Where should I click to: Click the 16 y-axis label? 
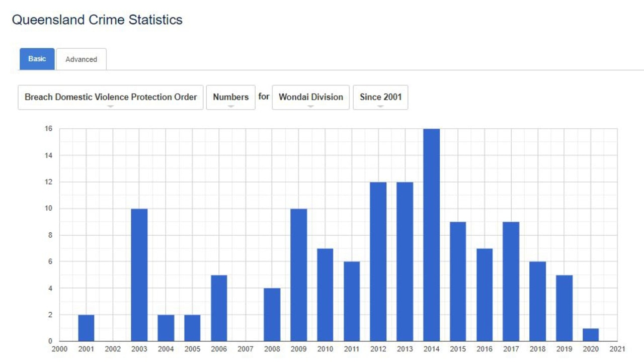click(48, 129)
